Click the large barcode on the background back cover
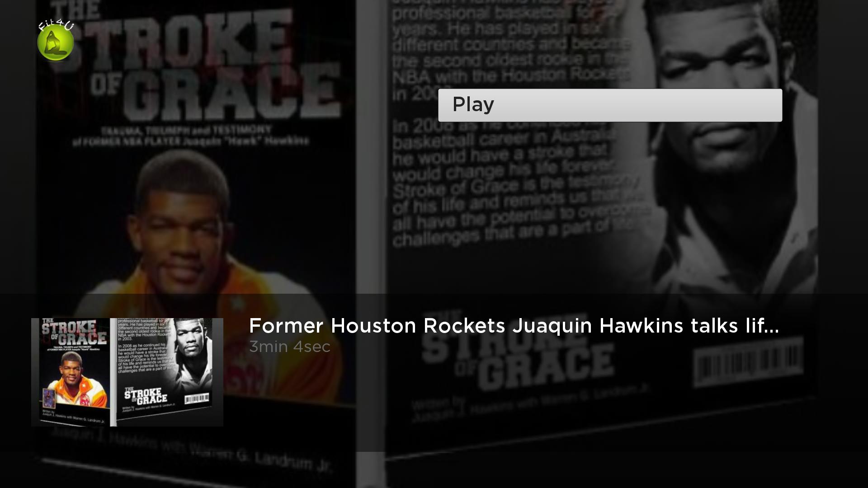 click(x=748, y=361)
